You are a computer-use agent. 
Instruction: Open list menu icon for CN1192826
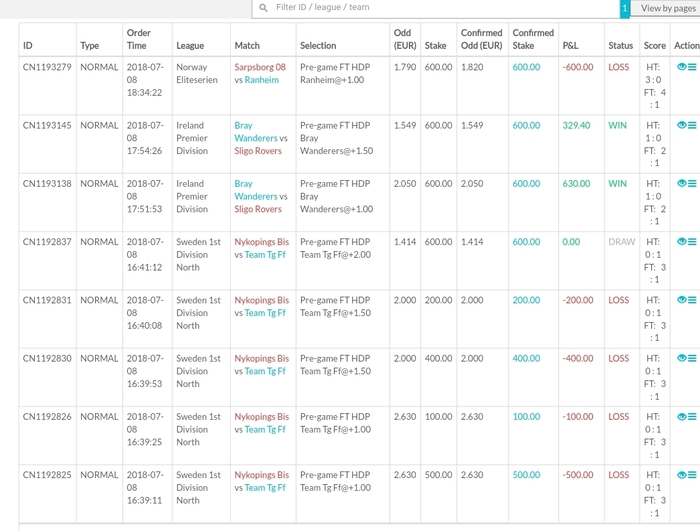point(692,417)
